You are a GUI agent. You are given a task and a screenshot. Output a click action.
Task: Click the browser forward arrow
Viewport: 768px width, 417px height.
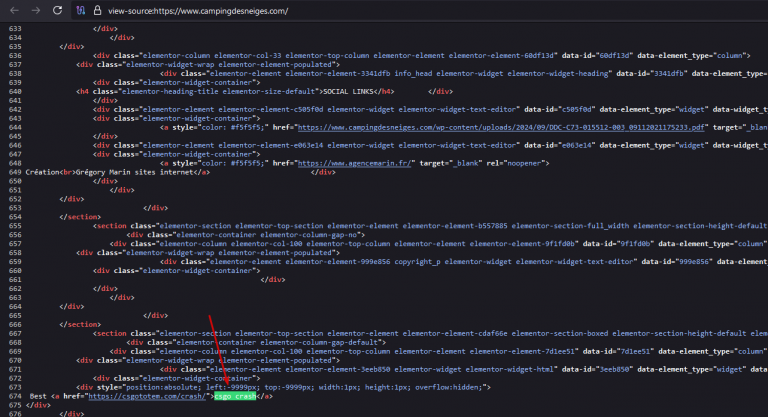[36, 10]
